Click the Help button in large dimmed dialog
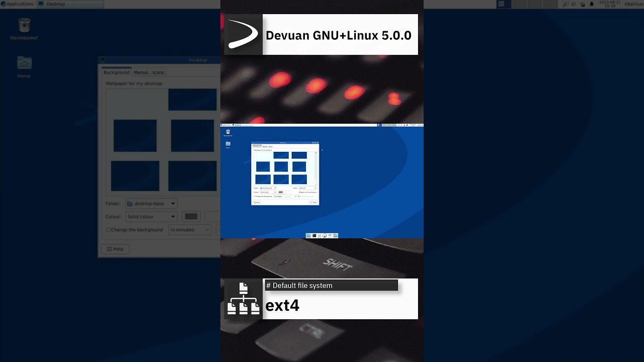Image resolution: width=644 pixels, height=362 pixels. [x=115, y=249]
